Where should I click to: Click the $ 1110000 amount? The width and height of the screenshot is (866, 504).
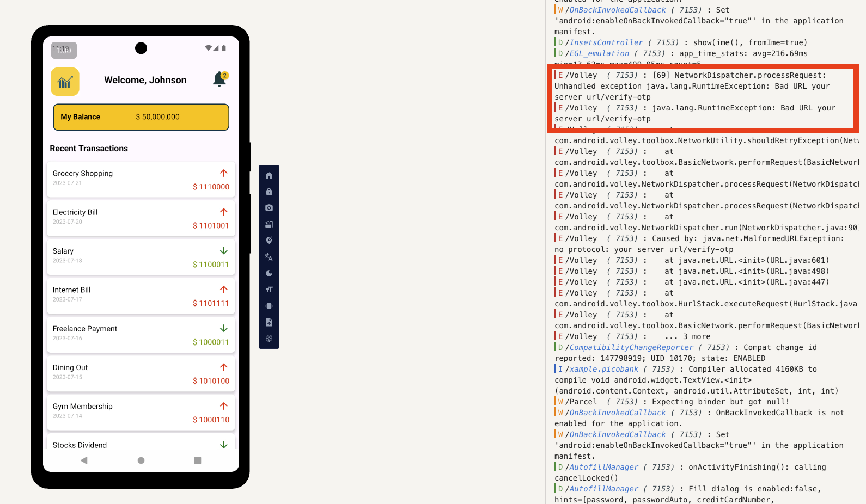(211, 187)
